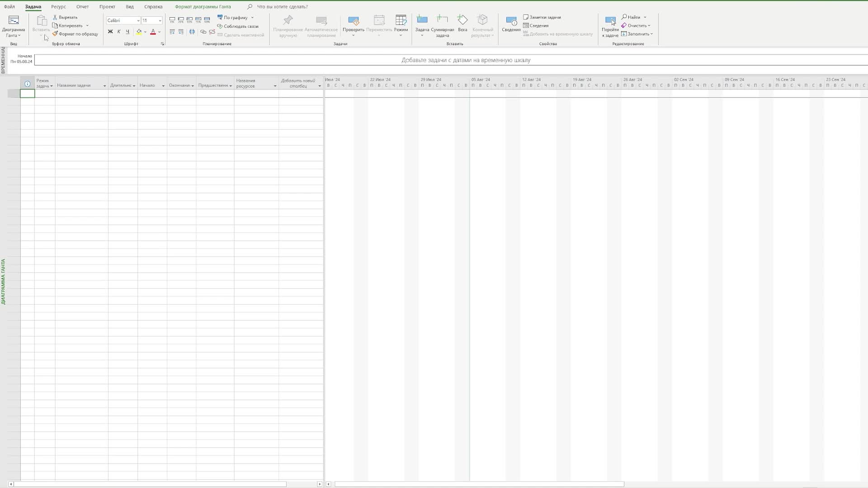Image resolution: width=868 pixels, height=488 pixels.
Task: Click Добавить новый столбец header
Action: [x=301, y=83]
